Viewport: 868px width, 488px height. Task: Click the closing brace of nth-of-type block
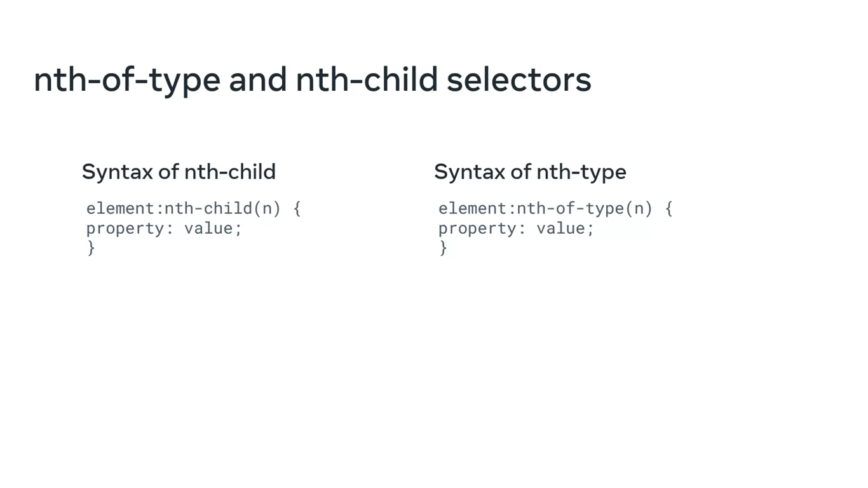click(443, 248)
